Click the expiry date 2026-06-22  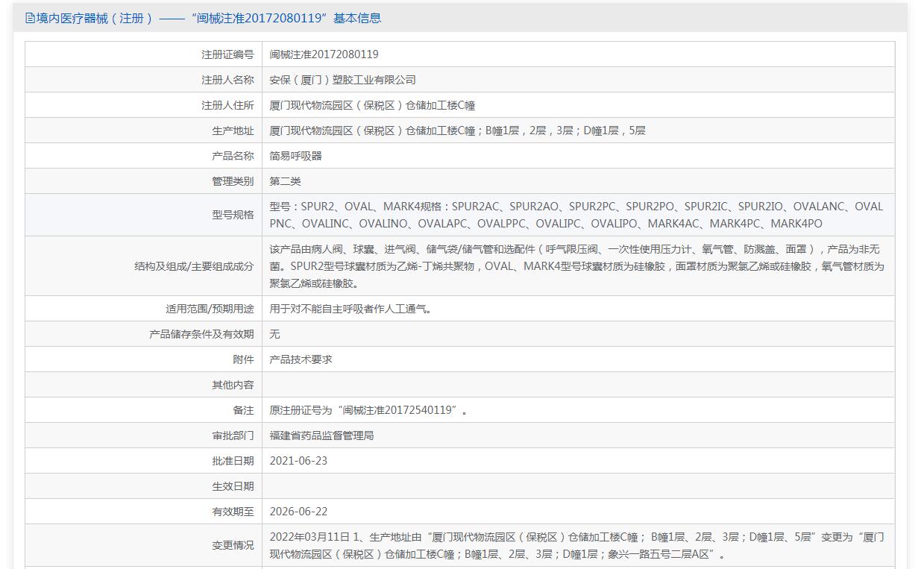(x=298, y=512)
